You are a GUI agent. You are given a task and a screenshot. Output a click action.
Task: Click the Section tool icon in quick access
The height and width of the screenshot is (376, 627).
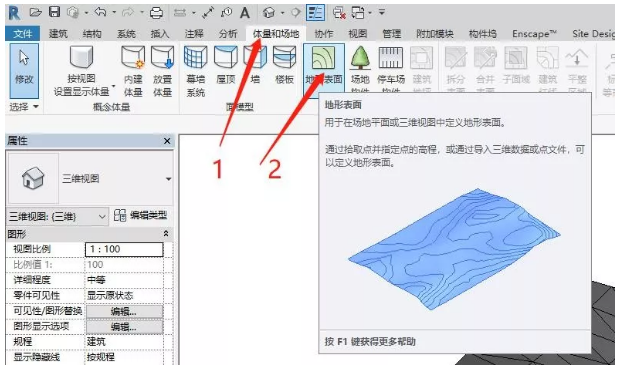click(296, 13)
